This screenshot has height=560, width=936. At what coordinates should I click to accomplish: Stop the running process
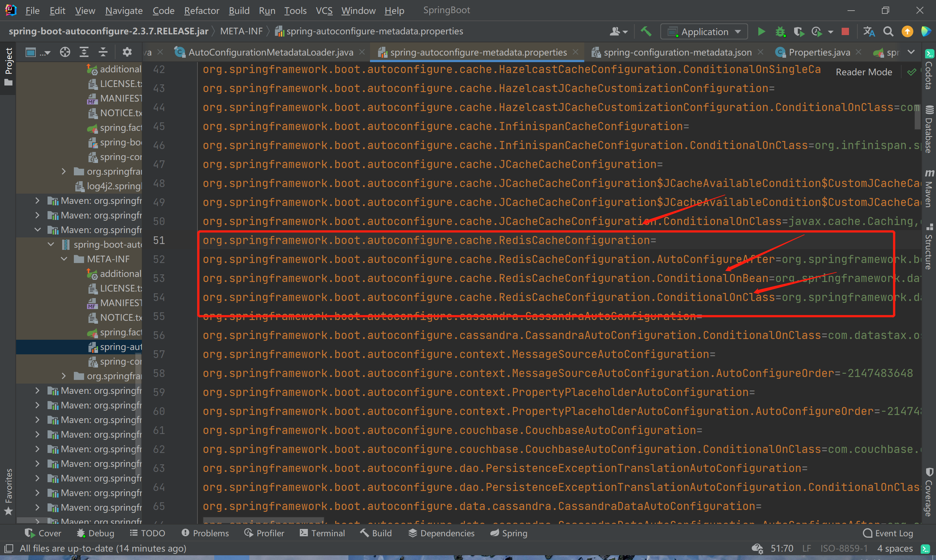coord(845,32)
